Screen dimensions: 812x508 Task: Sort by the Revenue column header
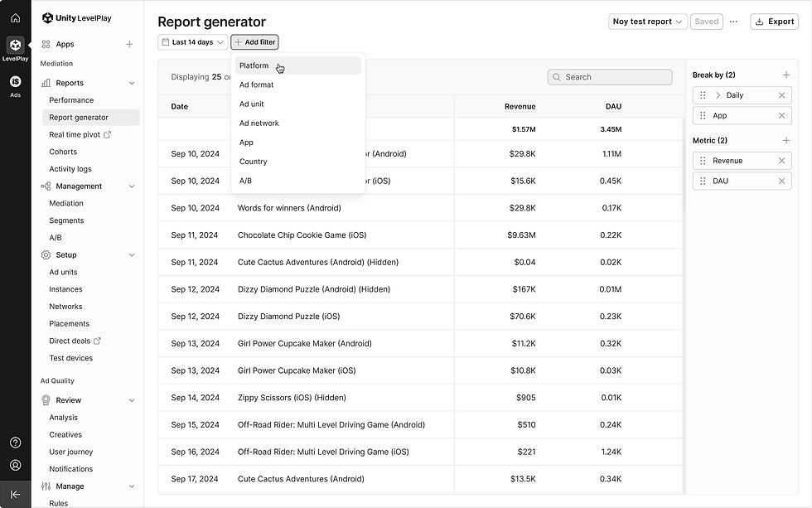tap(520, 107)
